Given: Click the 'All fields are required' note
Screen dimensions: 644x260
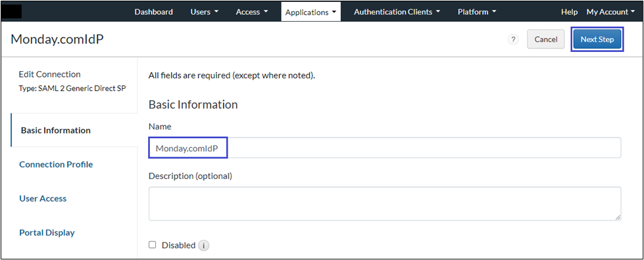Looking at the screenshot, I should click(232, 76).
